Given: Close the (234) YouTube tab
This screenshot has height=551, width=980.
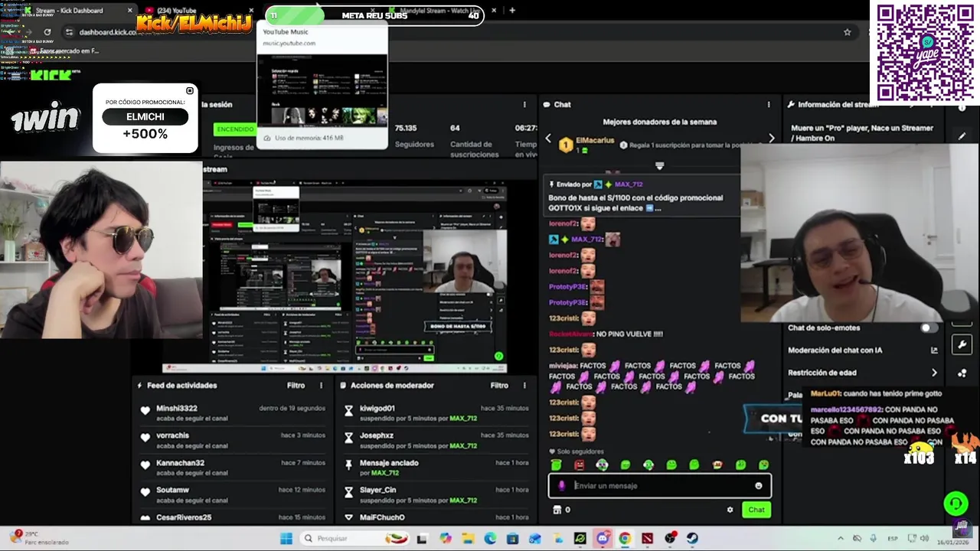Looking at the screenshot, I should click(252, 11).
